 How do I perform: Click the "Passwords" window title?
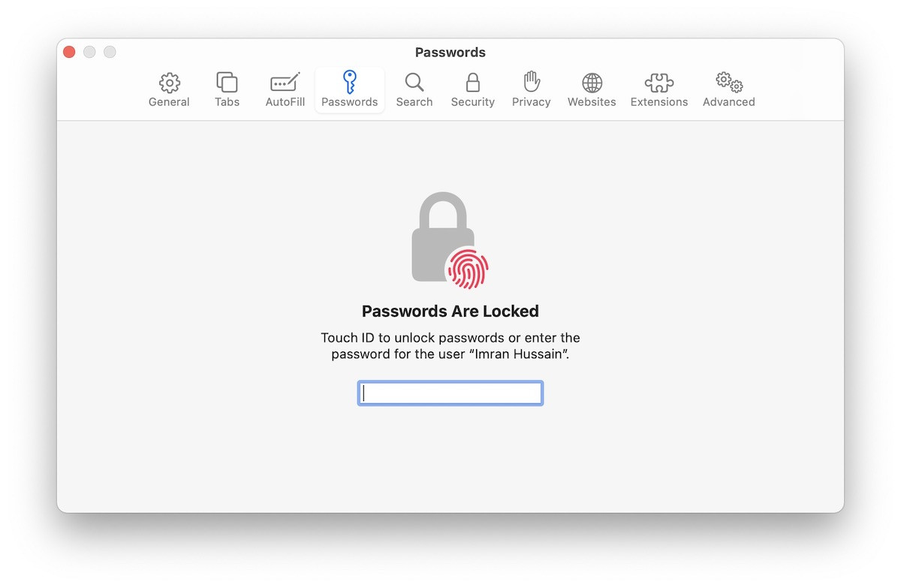click(x=450, y=53)
